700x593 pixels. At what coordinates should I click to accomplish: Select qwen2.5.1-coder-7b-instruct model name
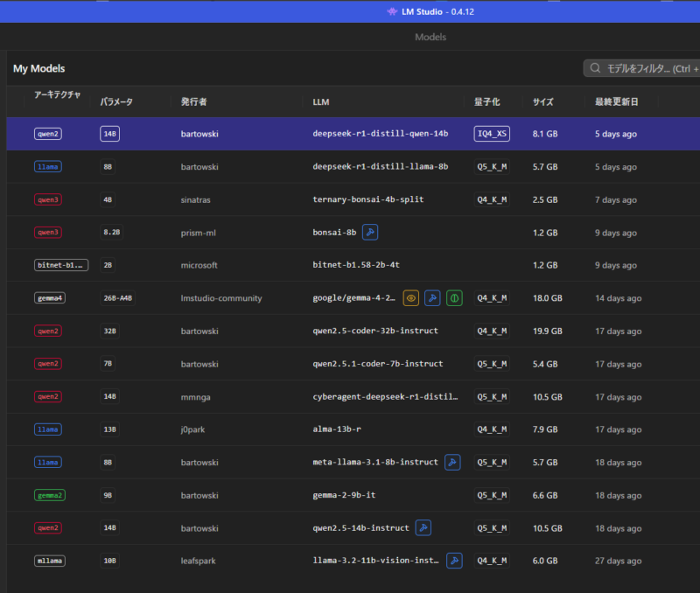click(x=378, y=364)
